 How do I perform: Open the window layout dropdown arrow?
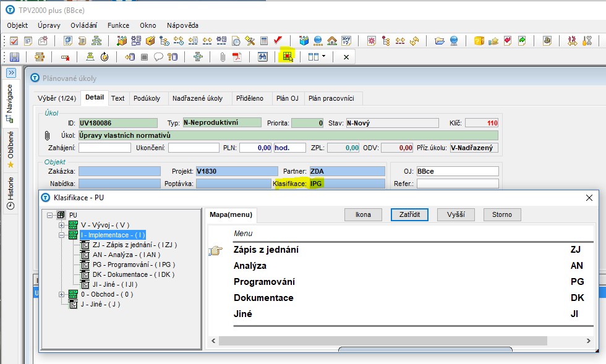pyautogui.click(x=323, y=57)
